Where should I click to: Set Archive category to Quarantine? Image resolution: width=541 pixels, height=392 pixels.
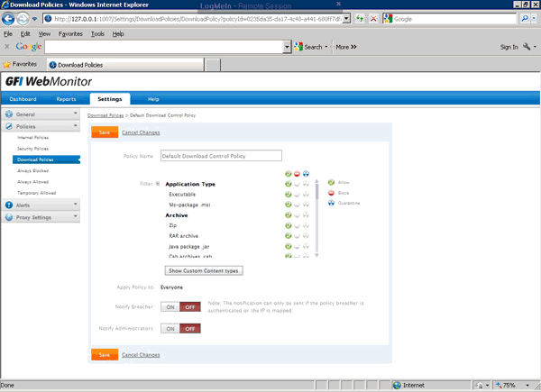306,215
